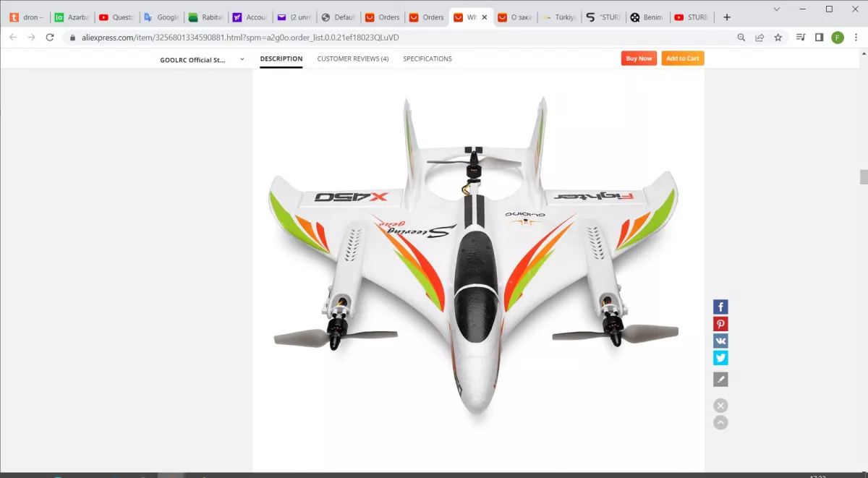Bookmark this page with the star icon
This screenshot has height=478, width=868.
[x=778, y=38]
